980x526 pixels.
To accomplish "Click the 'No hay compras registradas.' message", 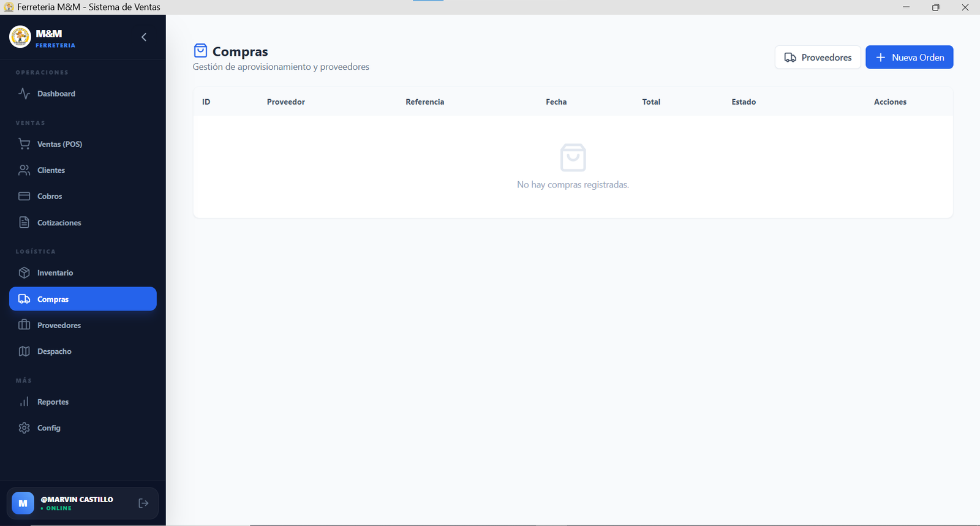I will click(573, 184).
